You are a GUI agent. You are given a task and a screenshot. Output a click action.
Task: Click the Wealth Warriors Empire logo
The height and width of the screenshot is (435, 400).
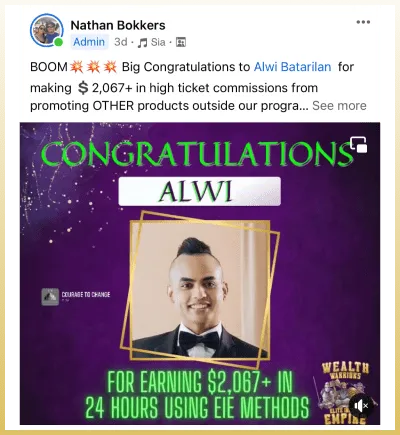pyautogui.click(x=346, y=393)
